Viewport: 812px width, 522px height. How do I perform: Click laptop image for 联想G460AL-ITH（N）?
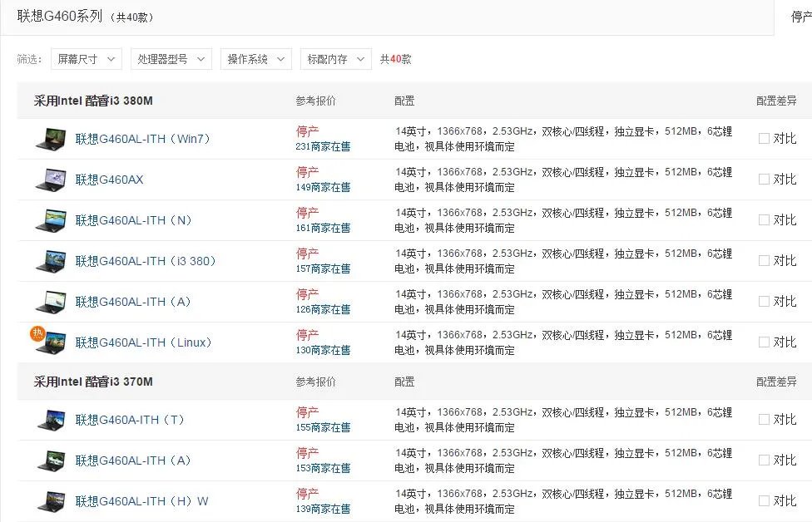[x=51, y=220]
